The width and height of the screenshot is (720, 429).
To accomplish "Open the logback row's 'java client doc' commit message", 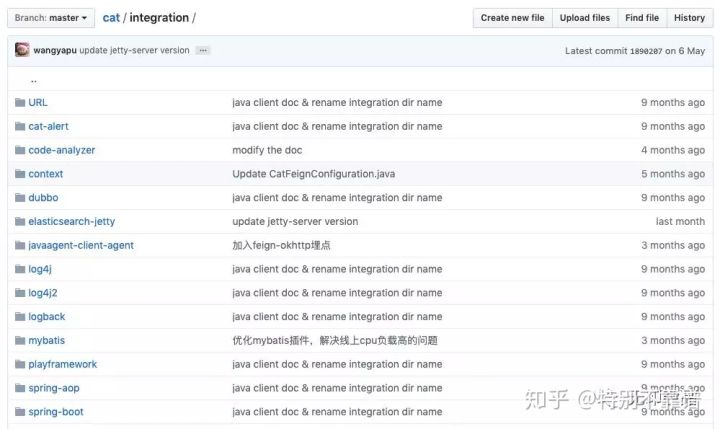I will [337, 316].
